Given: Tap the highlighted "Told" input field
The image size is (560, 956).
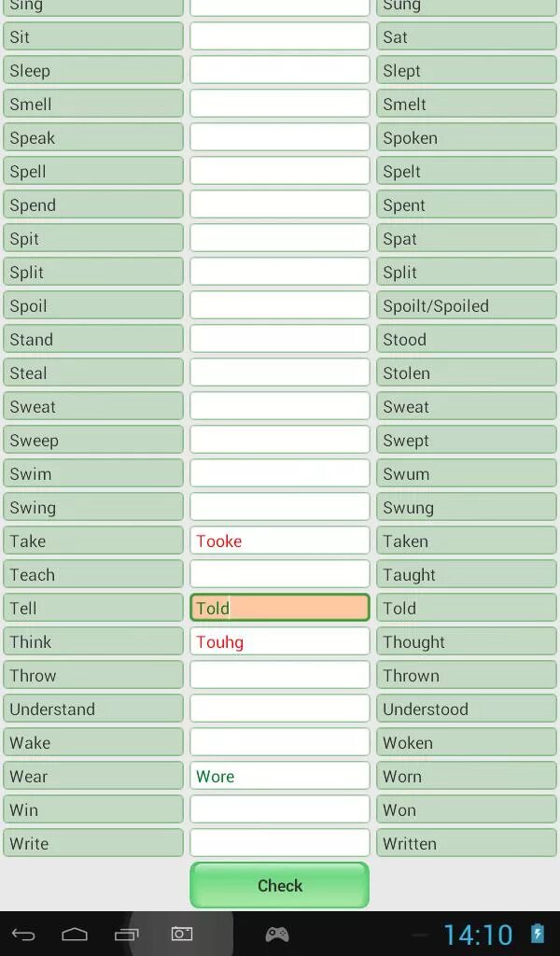Looking at the screenshot, I should tap(280, 608).
